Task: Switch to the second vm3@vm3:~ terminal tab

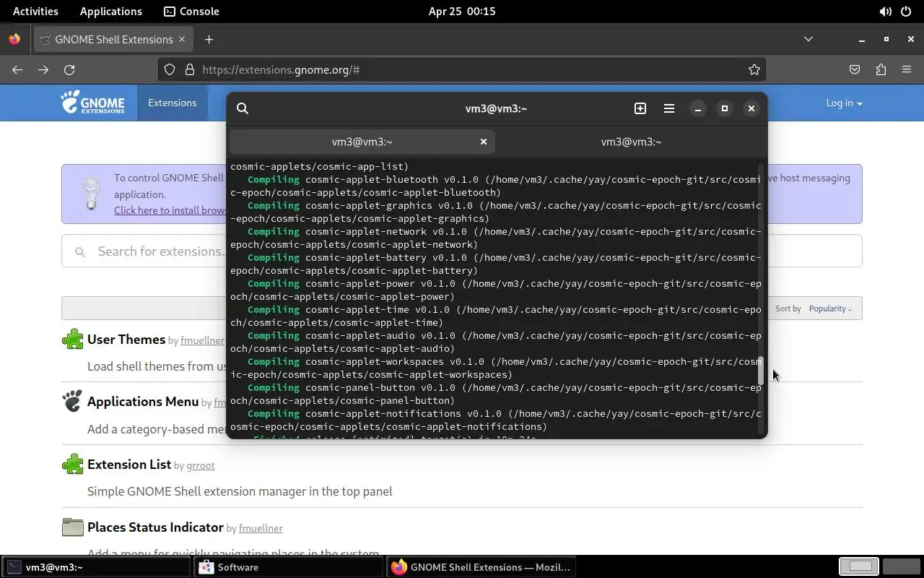Action: 632,142
